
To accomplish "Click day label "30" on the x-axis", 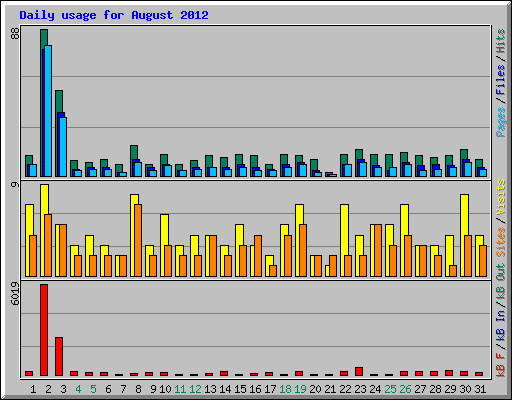I will 465,389.
